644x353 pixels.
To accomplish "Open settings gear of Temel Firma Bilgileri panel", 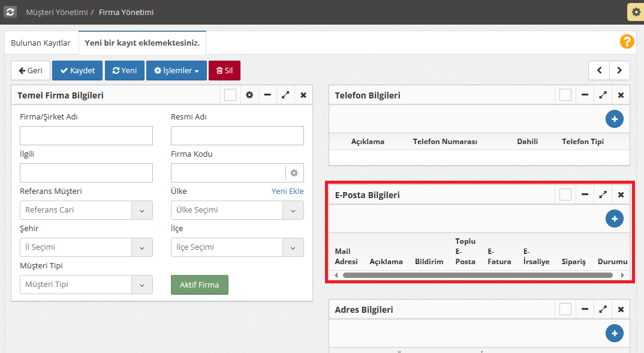I will 249,95.
